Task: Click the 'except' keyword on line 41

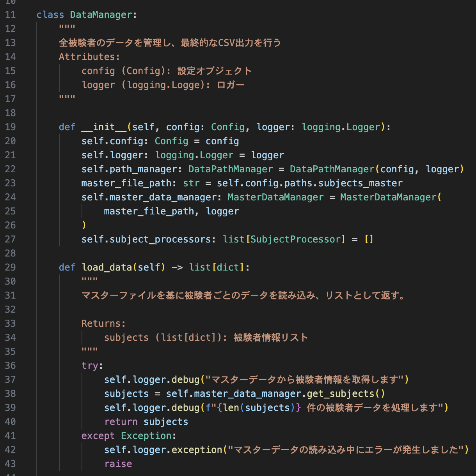Action: click(98, 436)
